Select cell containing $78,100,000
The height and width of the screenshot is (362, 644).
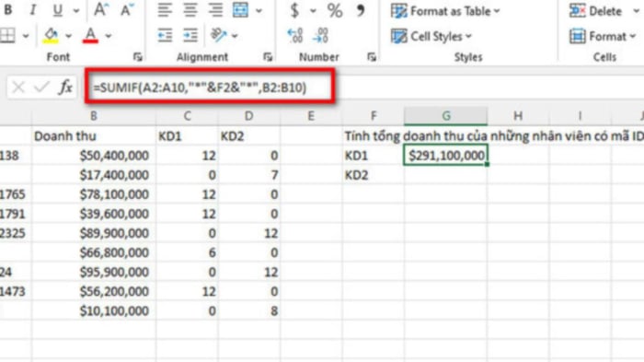(94, 194)
